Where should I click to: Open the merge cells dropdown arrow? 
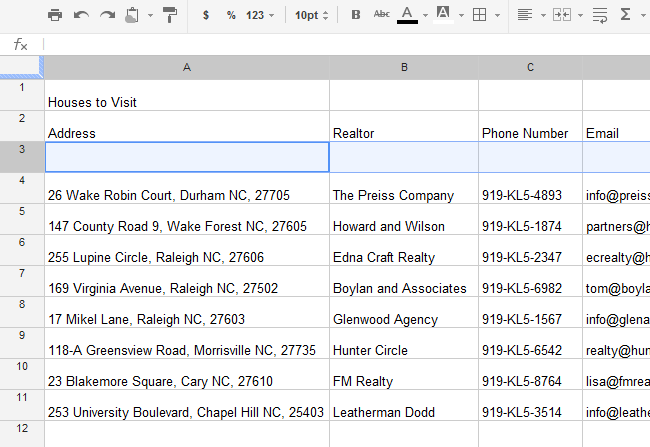click(580, 16)
